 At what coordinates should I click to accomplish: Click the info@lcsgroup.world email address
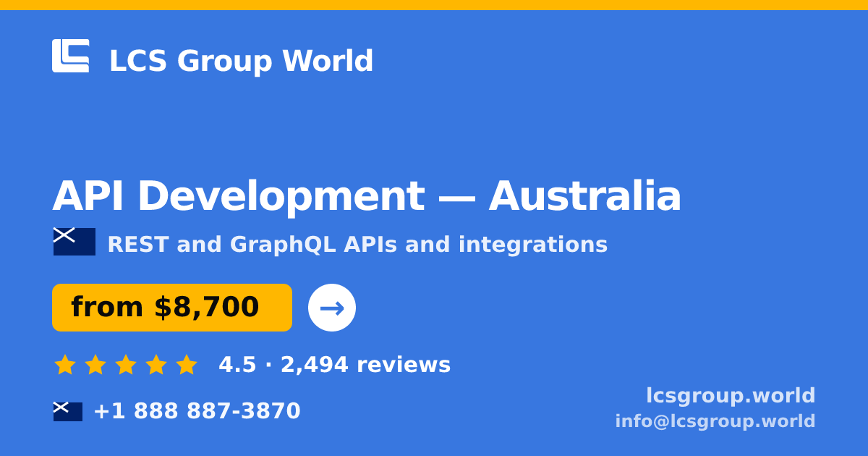715,421
